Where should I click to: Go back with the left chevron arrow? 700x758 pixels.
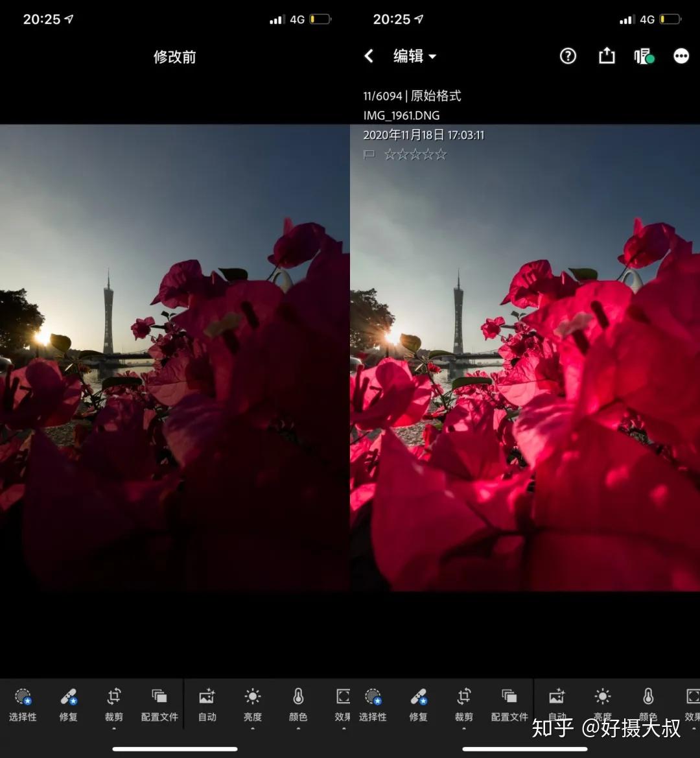369,56
